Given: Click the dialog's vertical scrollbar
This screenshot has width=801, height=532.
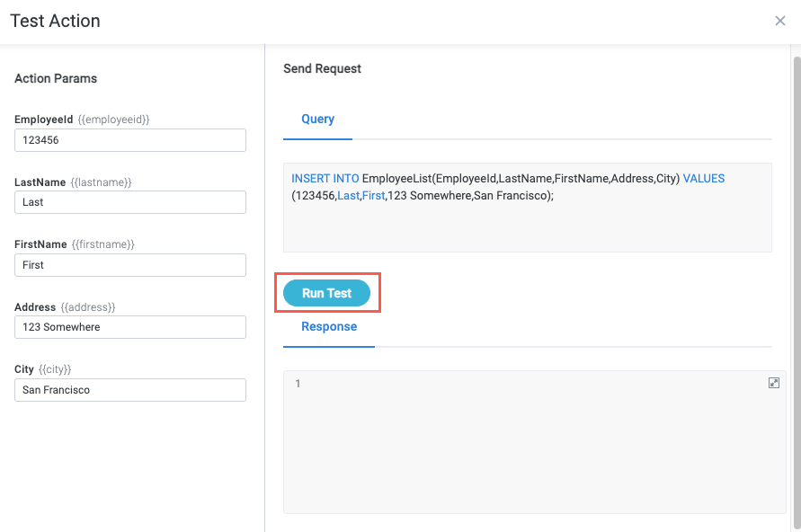Looking at the screenshot, I should tap(796, 270).
